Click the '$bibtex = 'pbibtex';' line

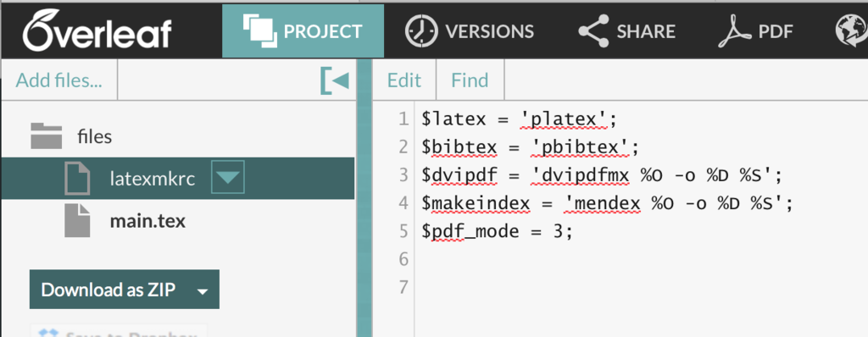(x=531, y=147)
